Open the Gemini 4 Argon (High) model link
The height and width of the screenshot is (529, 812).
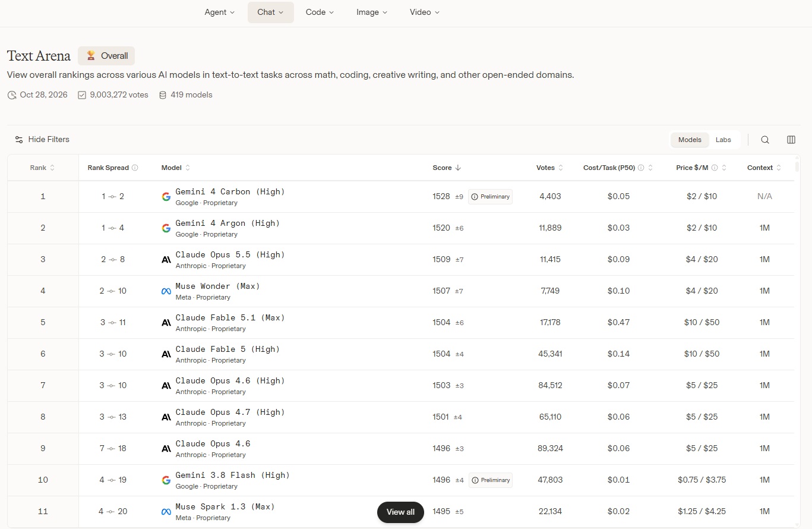pyautogui.click(x=228, y=223)
